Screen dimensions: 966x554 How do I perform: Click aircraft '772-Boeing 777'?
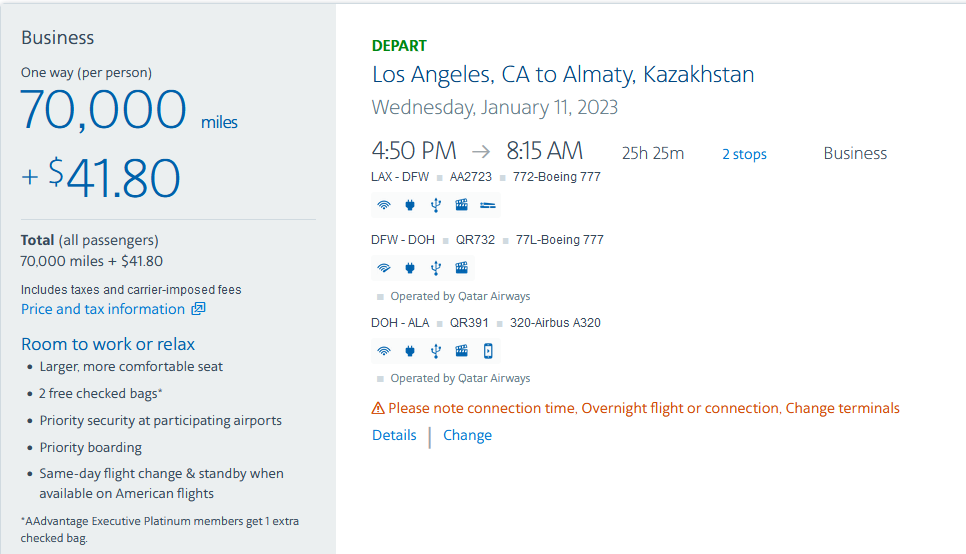(x=556, y=177)
